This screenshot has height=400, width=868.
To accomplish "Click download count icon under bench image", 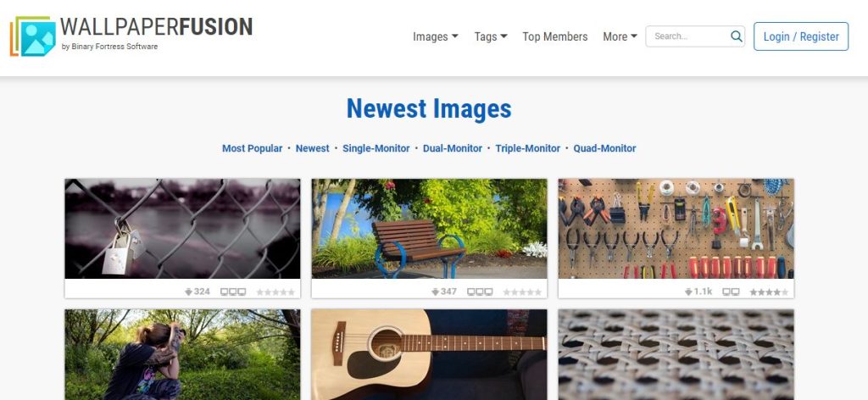I will point(435,292).
